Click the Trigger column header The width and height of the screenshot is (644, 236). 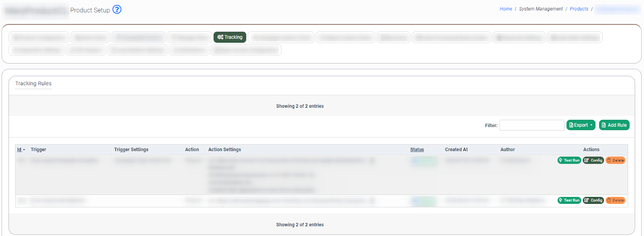[38, 150]
